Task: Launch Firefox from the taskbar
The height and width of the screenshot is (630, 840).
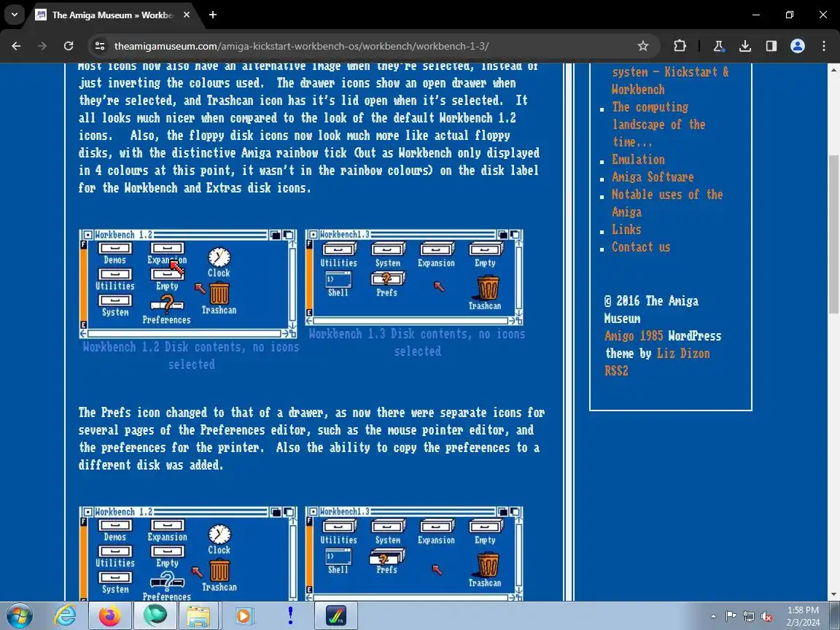Action: pyautogui.click(x=110, y=615)
